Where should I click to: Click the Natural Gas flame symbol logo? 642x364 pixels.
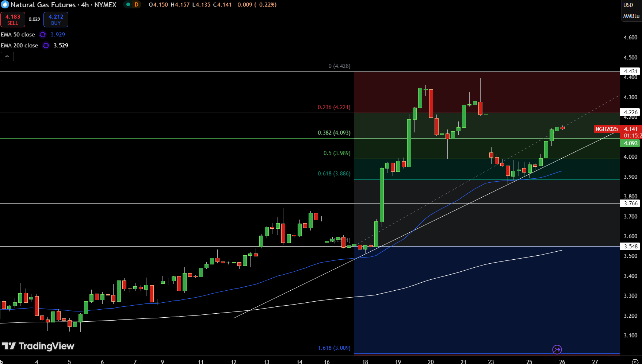point(5,5)
